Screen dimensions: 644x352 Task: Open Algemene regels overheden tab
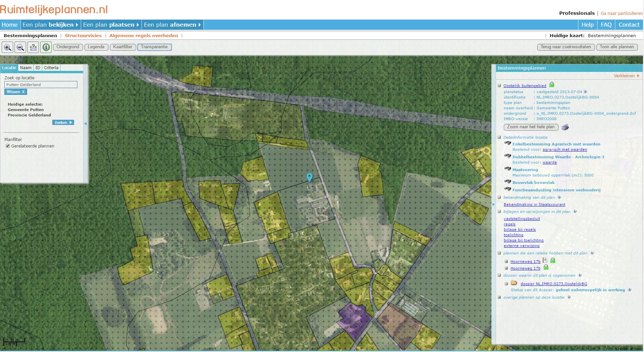pyautogui.click(x=144, y=35)
